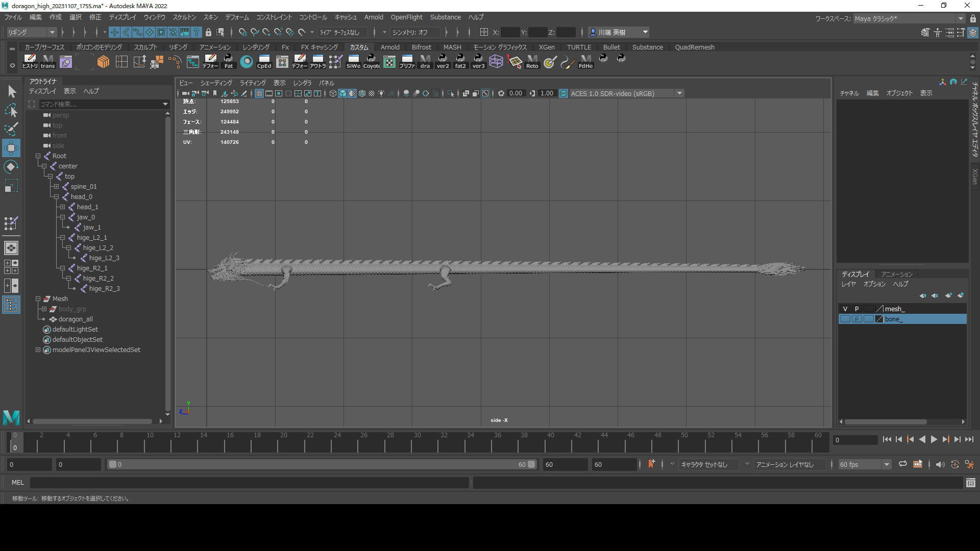Expand modelPanel3ViewSelectedSet node
Viewport: 980px width, 551px height.
(38, 350)
